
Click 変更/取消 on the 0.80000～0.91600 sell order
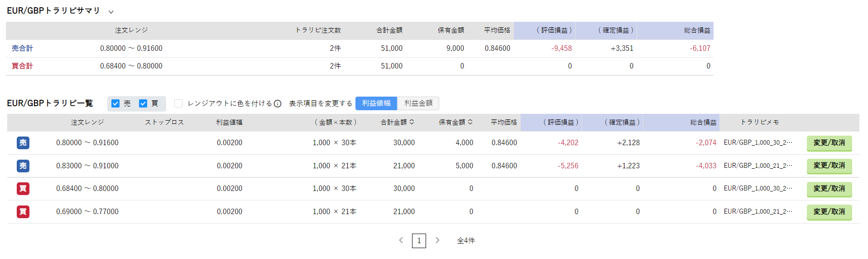(829, 143)
